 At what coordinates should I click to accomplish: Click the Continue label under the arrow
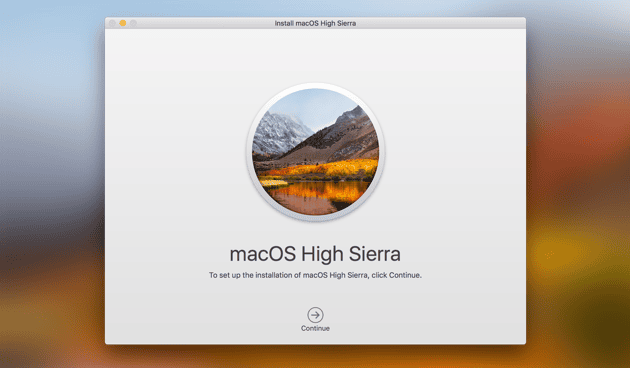coord(315,328)
